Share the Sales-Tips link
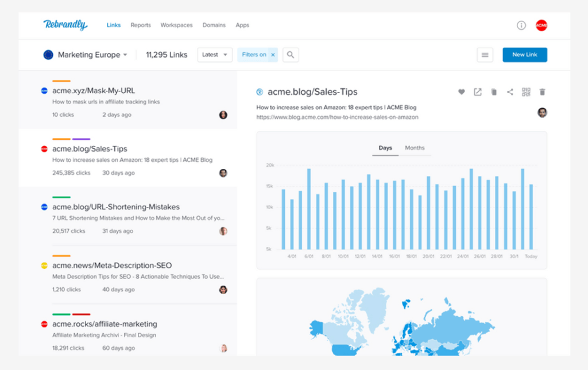This screenshot has width=588, height=370. pyautogui.click(x=510, y=91)
